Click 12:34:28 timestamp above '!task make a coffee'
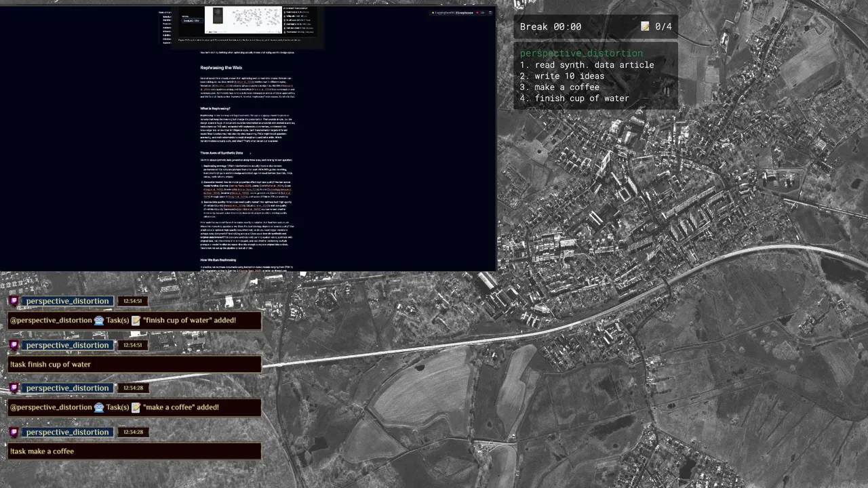 pyautogui.click(x=132, y=432)
